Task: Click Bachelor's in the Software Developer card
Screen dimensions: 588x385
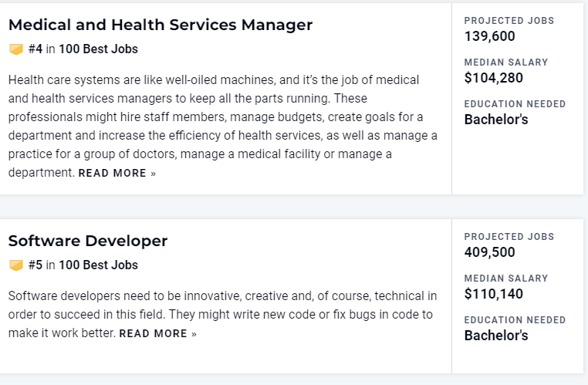Action: click(496, 336)
